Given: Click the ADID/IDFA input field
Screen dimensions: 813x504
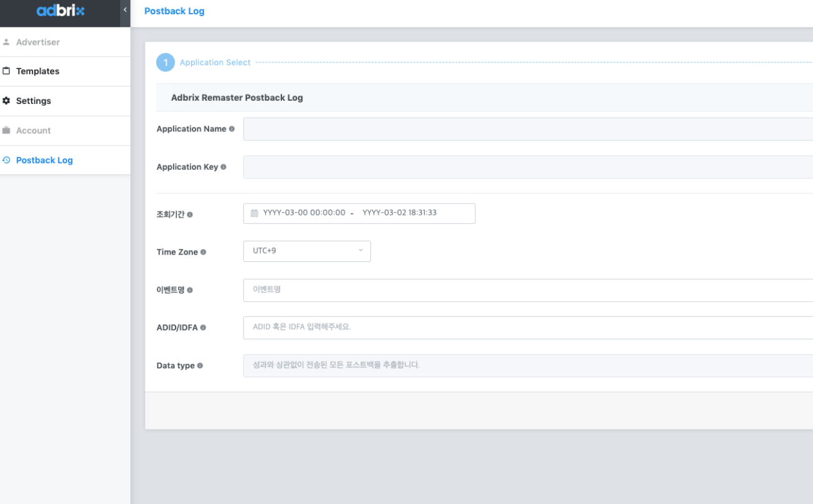Looking at the screenshot, I should 528,327.
